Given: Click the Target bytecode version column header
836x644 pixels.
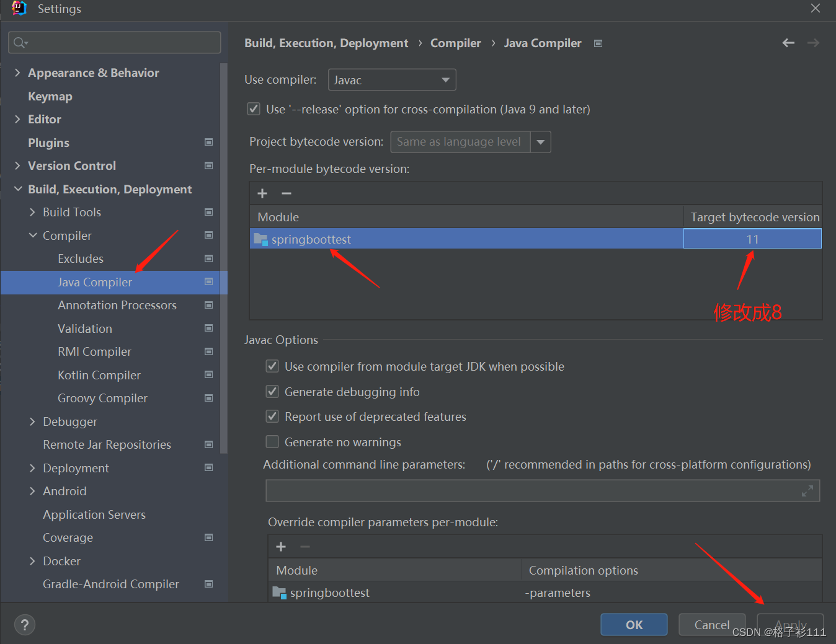Looking at the screenshot, I should 754,217.
